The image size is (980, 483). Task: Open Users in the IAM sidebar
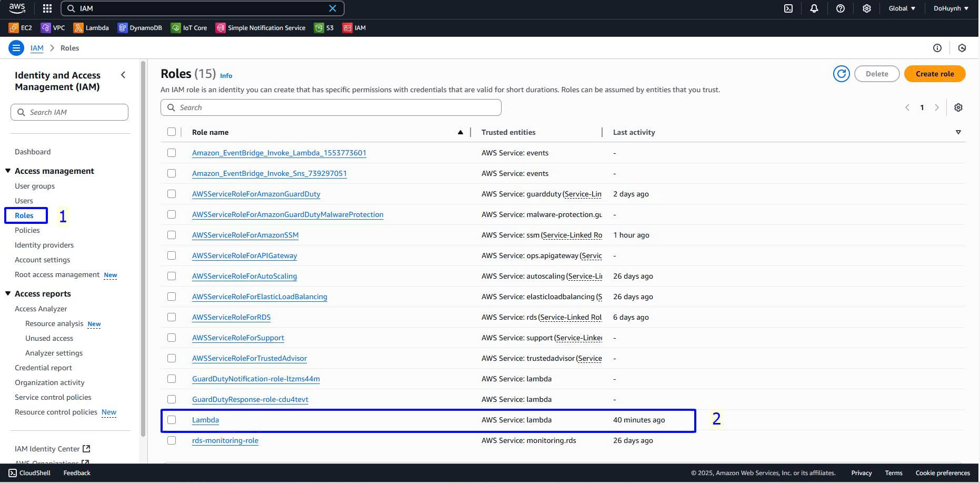(24, 201)
